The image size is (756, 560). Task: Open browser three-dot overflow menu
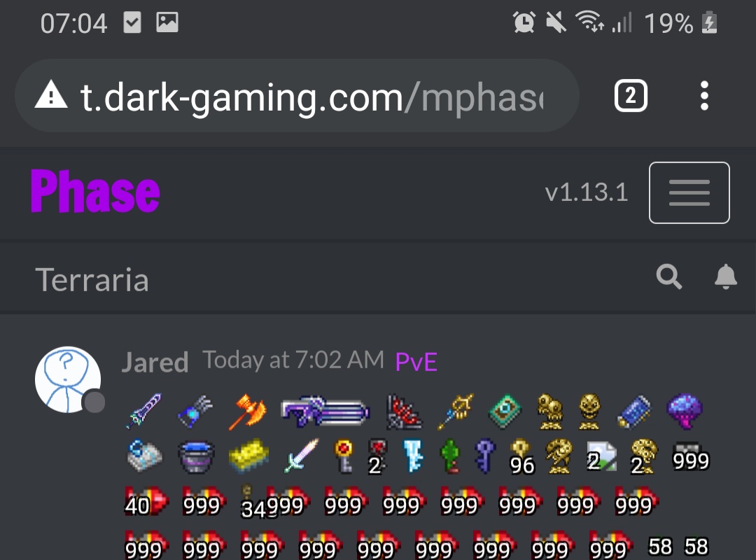coord(704,95)
